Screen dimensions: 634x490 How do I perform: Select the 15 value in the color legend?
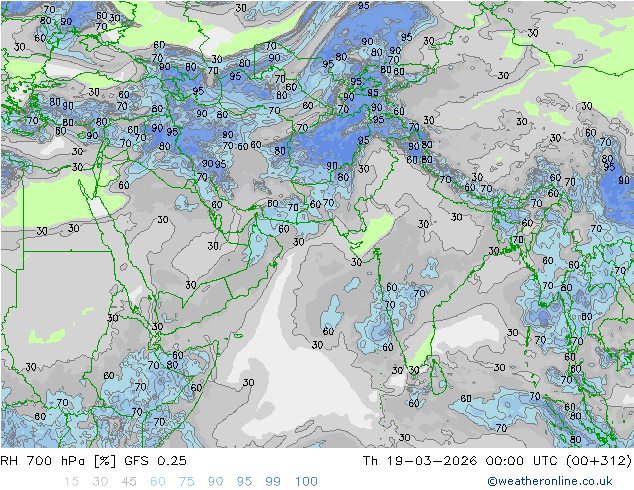71,482
